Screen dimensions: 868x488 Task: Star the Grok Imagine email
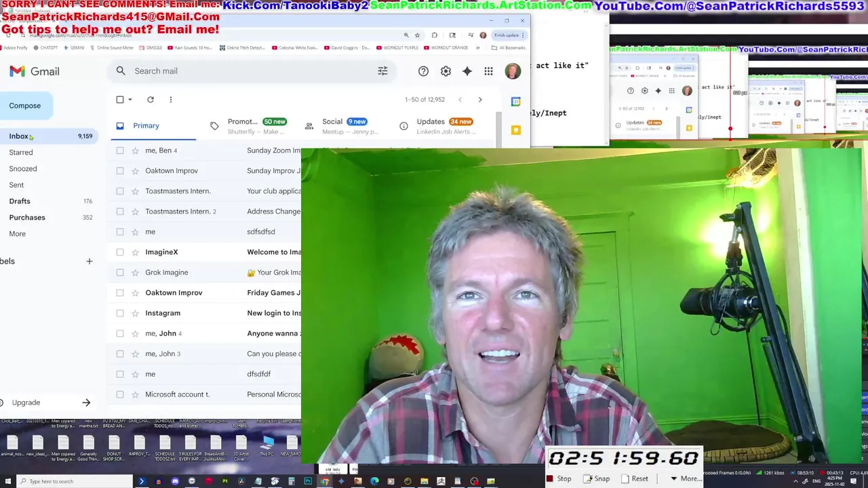(135, 272)
